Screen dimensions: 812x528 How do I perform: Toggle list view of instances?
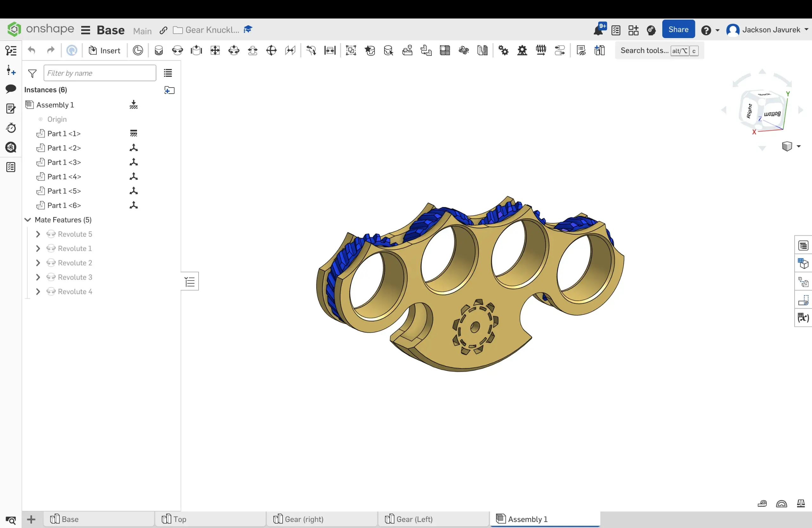(x=168, y=73)
